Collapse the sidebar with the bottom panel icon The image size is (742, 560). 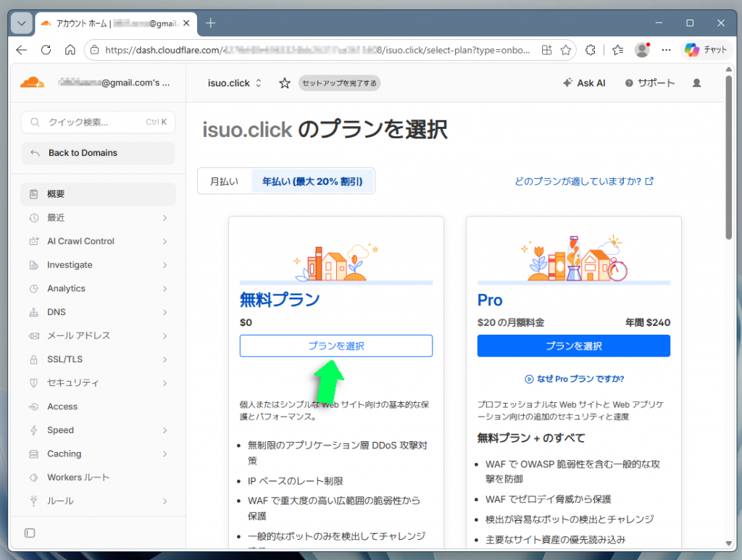click(x=29, y=533)
